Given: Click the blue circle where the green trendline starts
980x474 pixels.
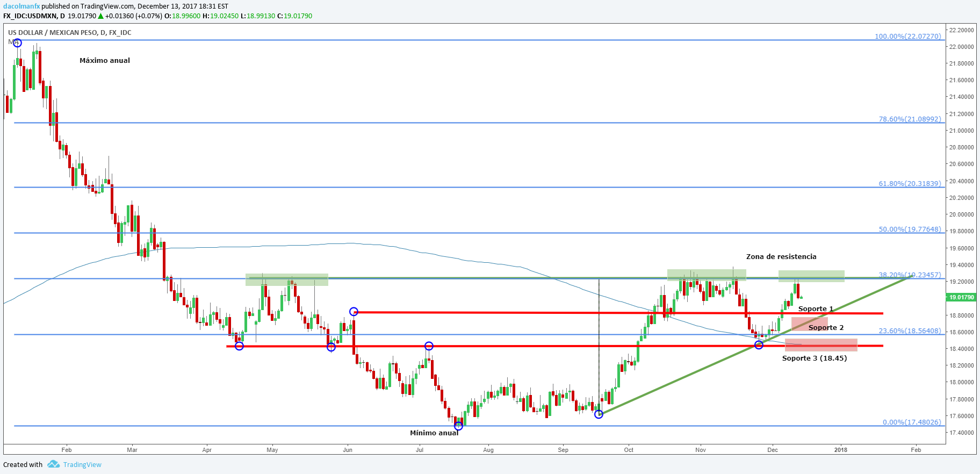Looking at the screenshot, I should click(x=599, y=414).
